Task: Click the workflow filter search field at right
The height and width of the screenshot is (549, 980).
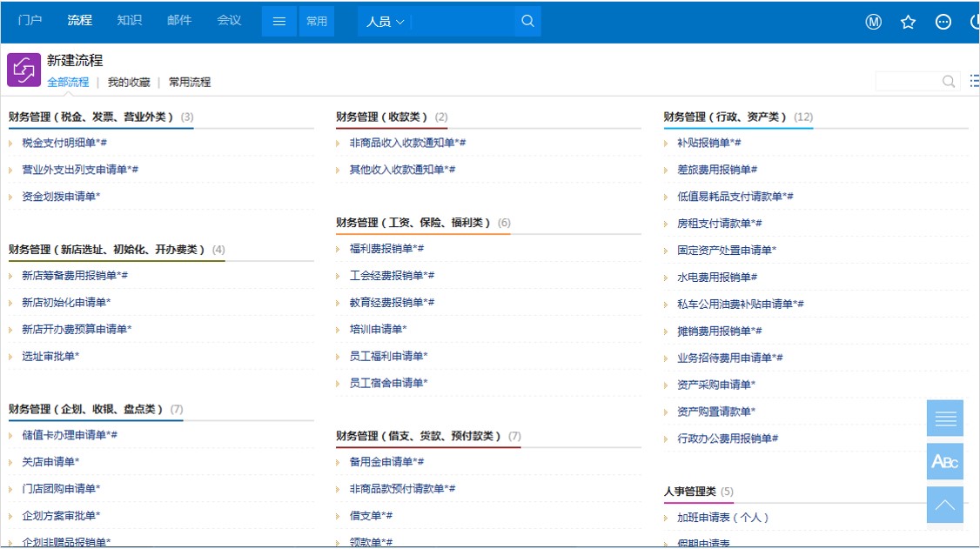Action: point(908,81)
